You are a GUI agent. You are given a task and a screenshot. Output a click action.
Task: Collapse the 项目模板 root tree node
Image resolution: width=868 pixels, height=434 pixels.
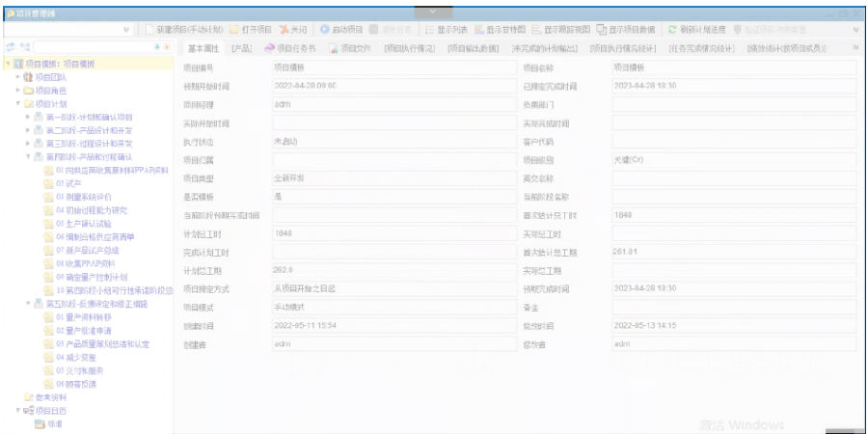[8, 64]
